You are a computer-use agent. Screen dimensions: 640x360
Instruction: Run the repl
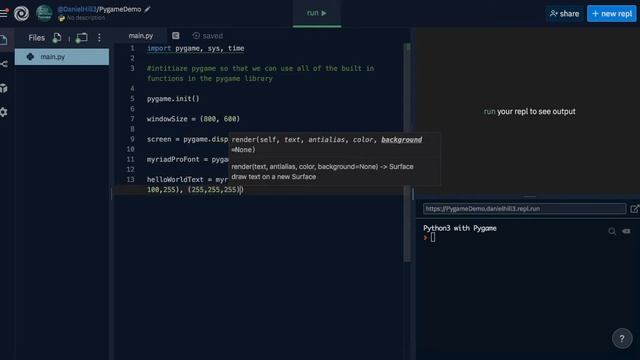click(x=317, y=13)
